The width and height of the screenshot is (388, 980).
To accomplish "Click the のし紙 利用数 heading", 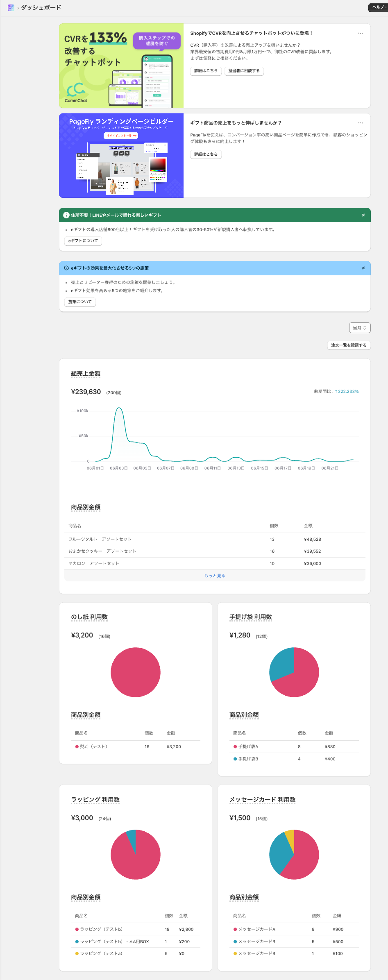I will pos(89,617).
